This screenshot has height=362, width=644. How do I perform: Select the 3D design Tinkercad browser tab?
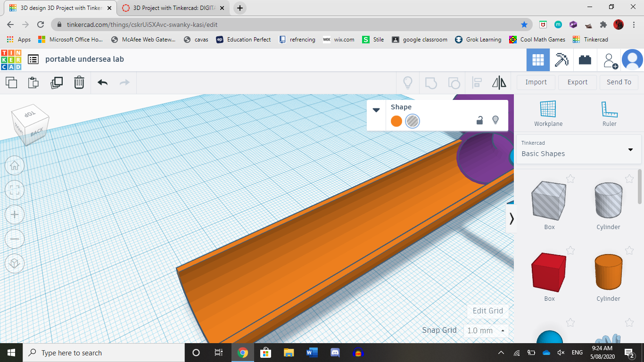pyautogui.click(x=60, y=8)
